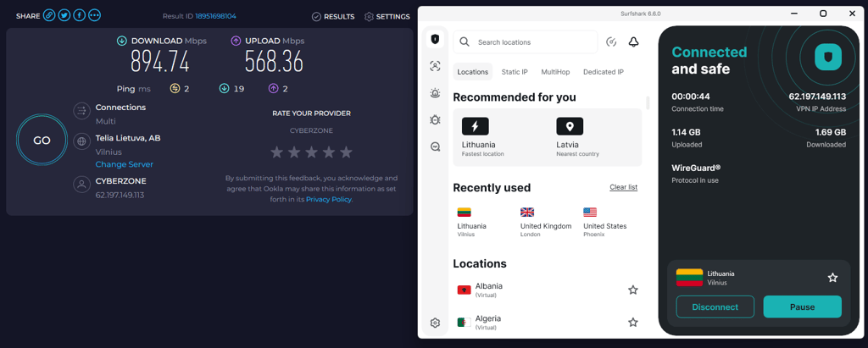Select recently used Lithuania Vilnius
The image size is (868, 348).
(x=471, y=222)
